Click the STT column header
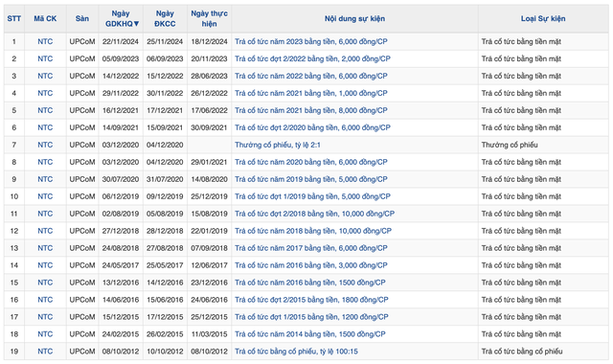613x364 pixels. click(14, 18)
